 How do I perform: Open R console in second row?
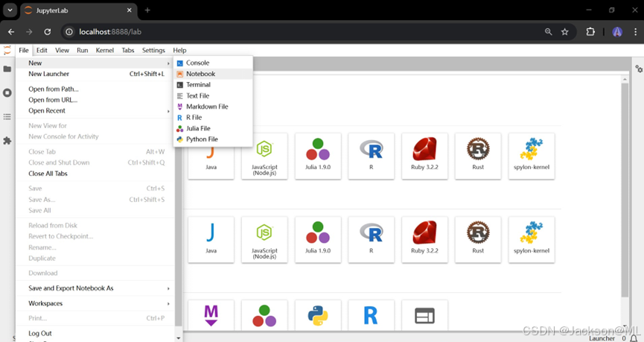click(x=372, y=240)
